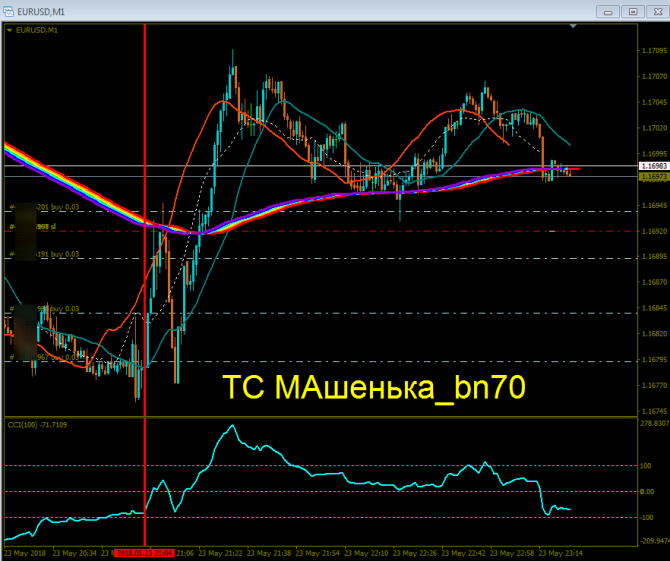The height and width of the screenshot is (561, 670).
Task: Click the 1.17095 price scale value
Action: tap(655, 50)
